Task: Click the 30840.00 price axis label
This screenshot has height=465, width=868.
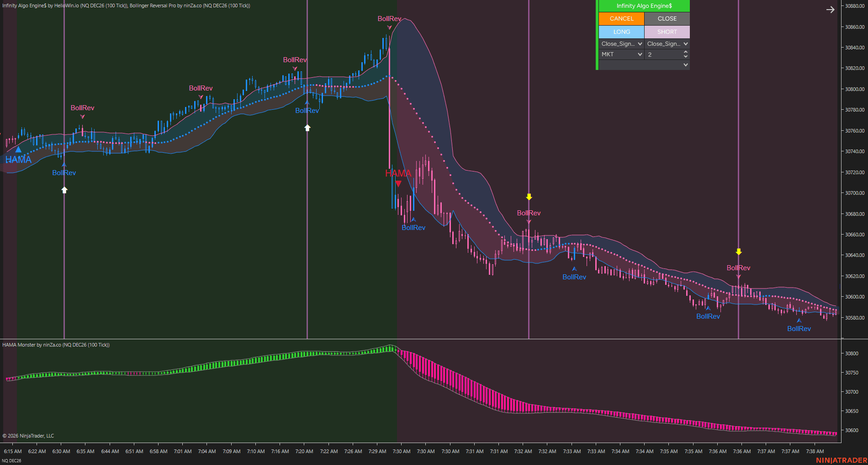Action: (854, 48)
